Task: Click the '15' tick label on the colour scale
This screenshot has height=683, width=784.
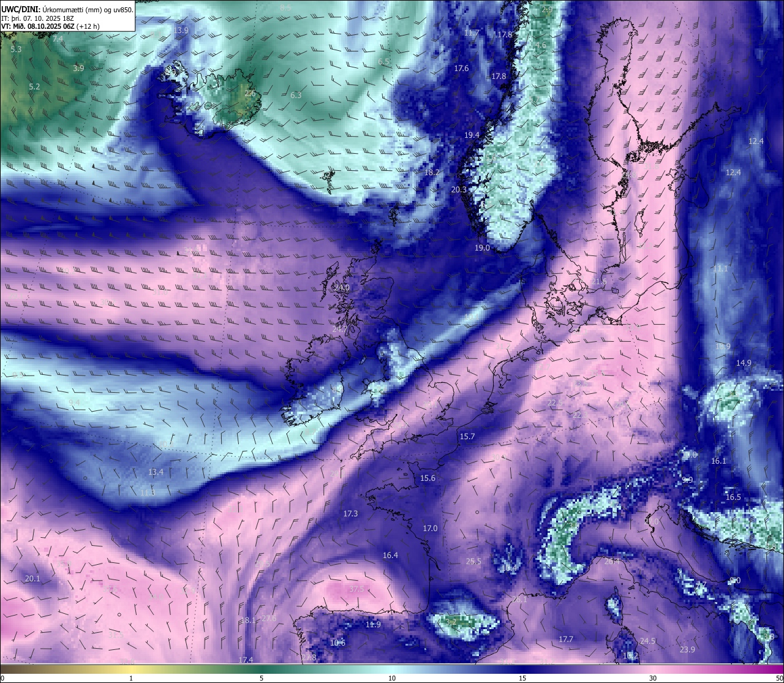Action: click(522, 678)
